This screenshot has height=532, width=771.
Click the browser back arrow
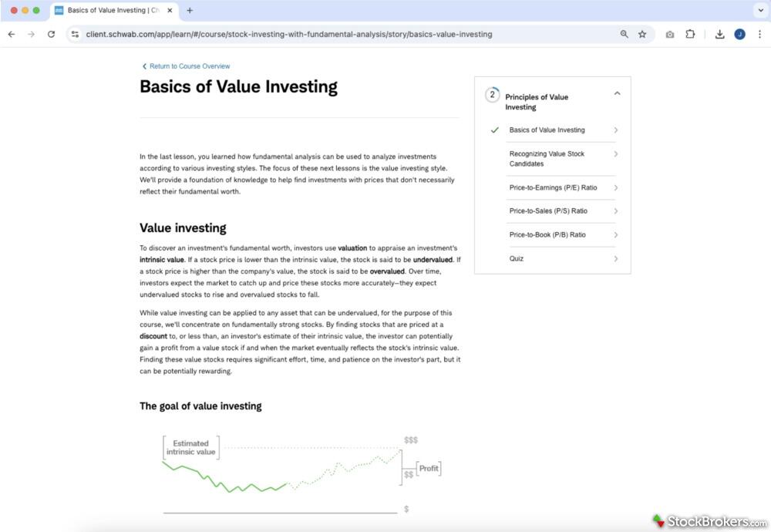12,34
